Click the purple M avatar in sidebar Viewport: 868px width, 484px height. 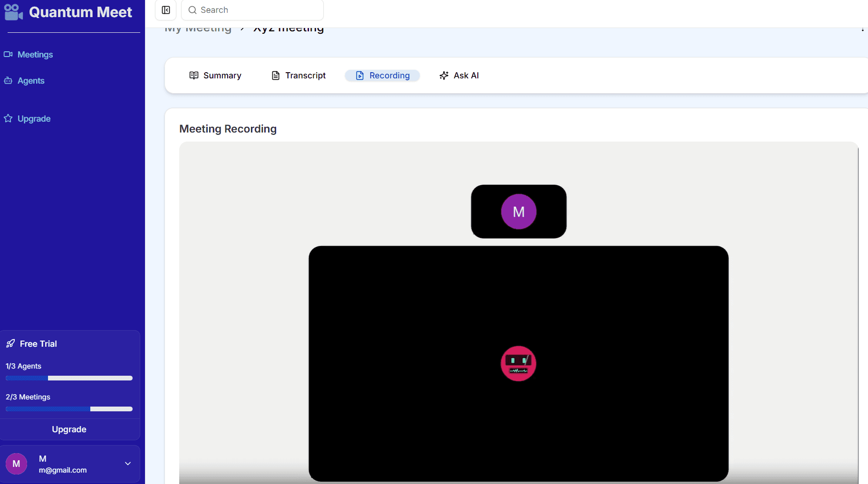coord(17,464)
